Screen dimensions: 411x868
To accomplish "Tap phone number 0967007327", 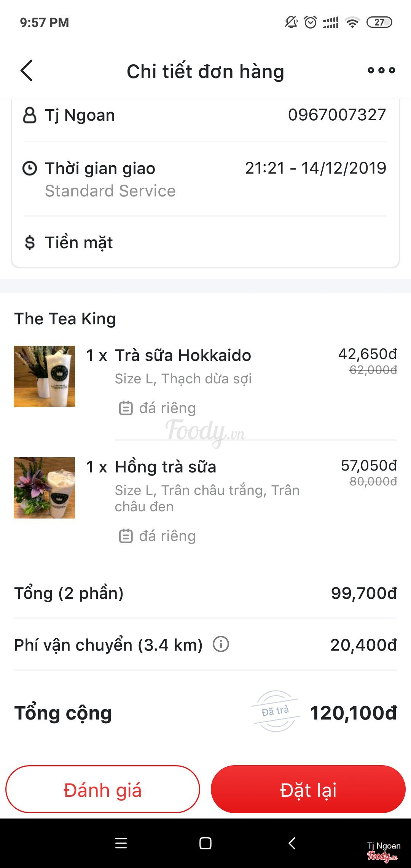I will pyautogui.click(x=337, y=115).
